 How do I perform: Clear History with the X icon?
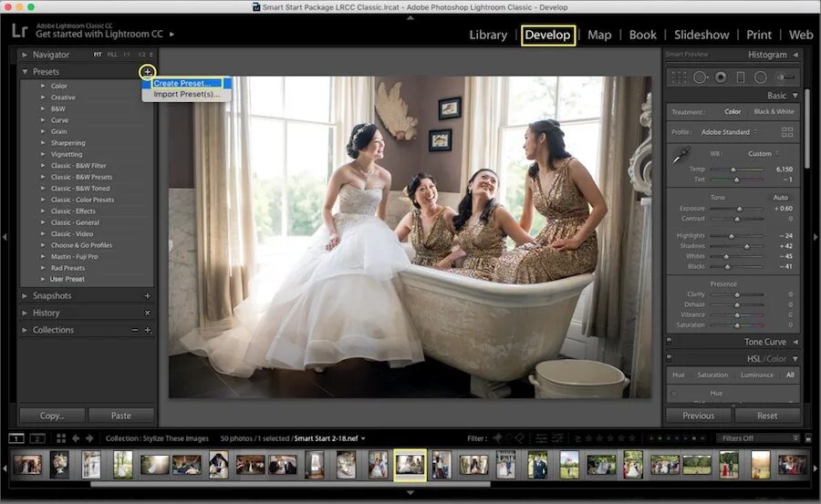(148, 313)
